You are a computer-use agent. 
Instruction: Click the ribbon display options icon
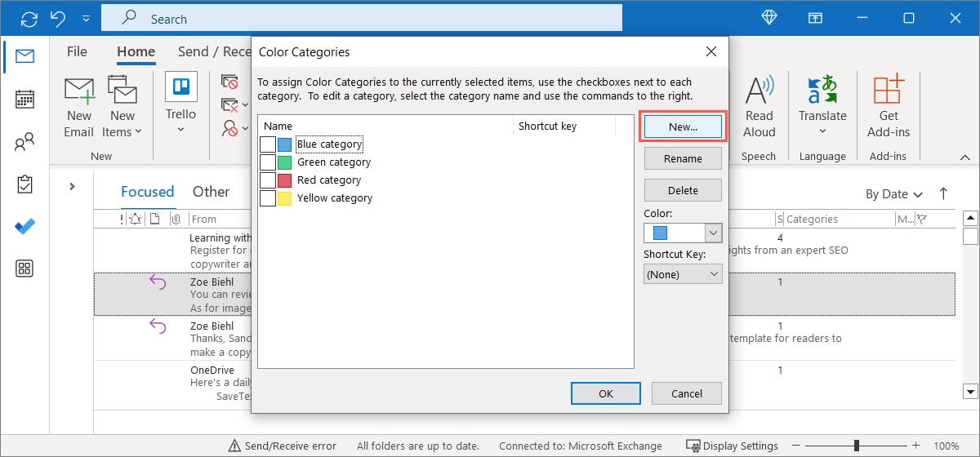coord(815,18)
